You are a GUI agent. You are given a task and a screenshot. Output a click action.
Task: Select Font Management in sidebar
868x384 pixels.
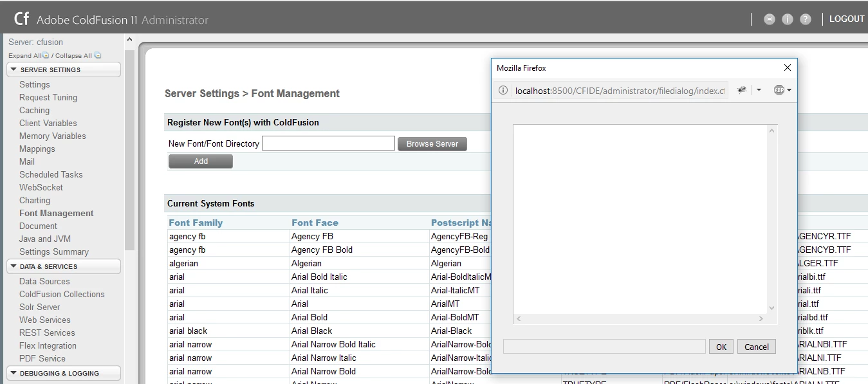[x=57, y=213]
